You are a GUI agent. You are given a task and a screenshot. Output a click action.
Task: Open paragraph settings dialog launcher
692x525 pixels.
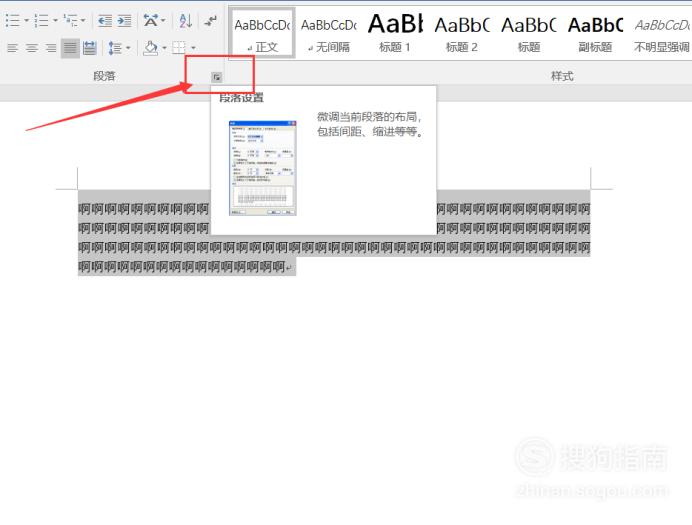click(217, 77)
